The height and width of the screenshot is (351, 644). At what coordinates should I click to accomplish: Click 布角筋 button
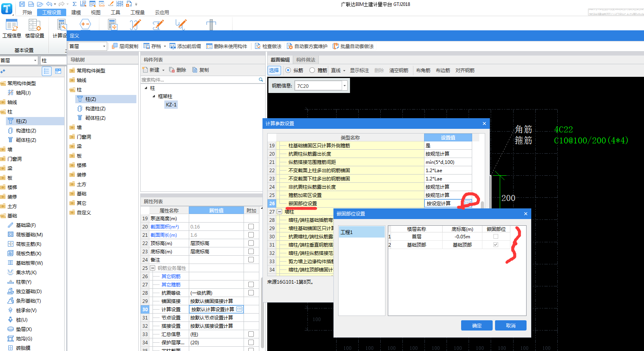(x=423, y=71)
